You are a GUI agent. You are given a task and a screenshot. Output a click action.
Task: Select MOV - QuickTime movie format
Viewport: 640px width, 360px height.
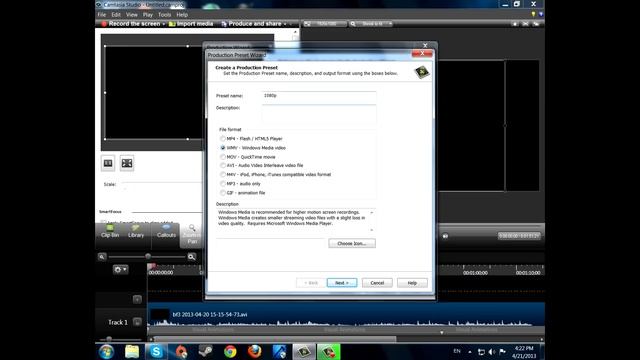[248, 157]
